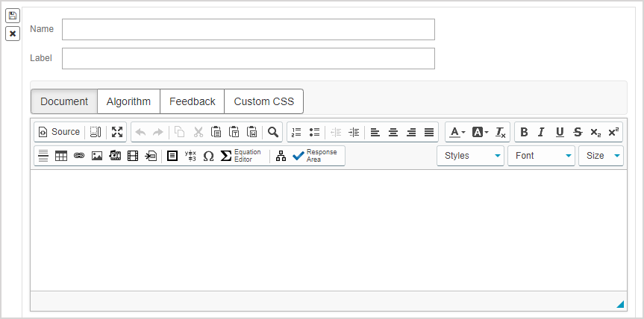Switch to the Algorithm tab

tap(128, 101)
